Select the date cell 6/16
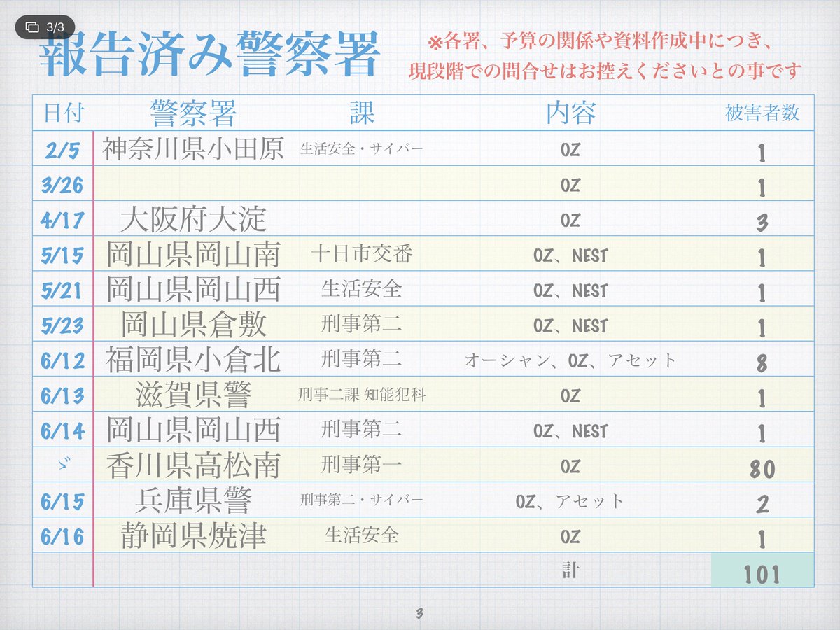 tap(62, 536)
